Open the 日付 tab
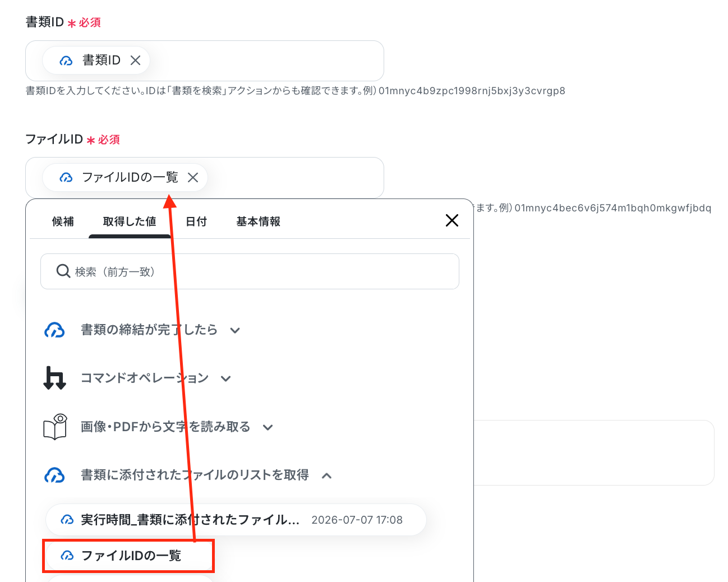728x582 pixels. tap(196, 221)
